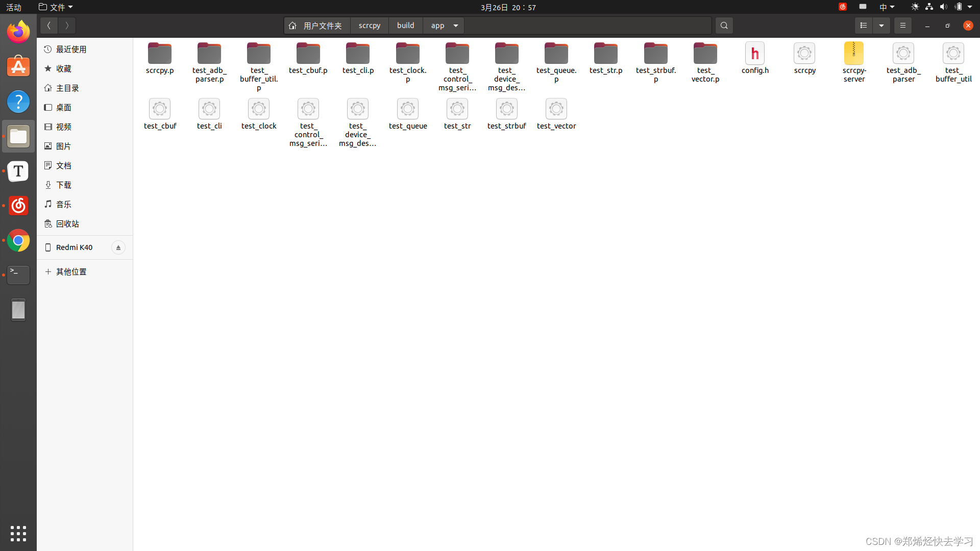Launch Firefox from the dock
The image size is (980, 551).
18,32
